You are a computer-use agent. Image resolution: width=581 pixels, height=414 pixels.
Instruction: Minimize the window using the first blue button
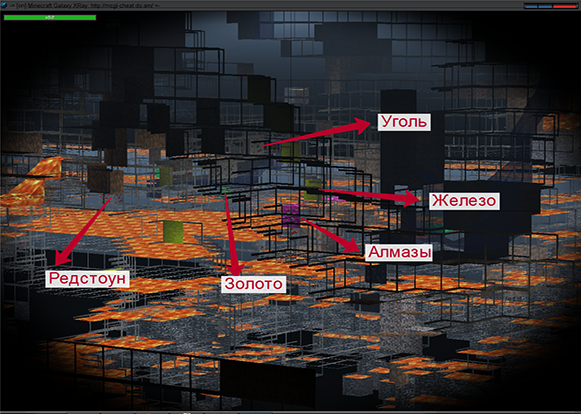tap(531, 6)
